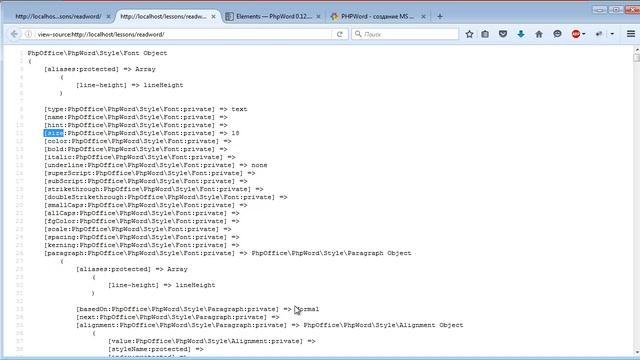Screen dimensions: 640x360
Task: Open the Firefox hamburger menu
Action: pos(631,34)
